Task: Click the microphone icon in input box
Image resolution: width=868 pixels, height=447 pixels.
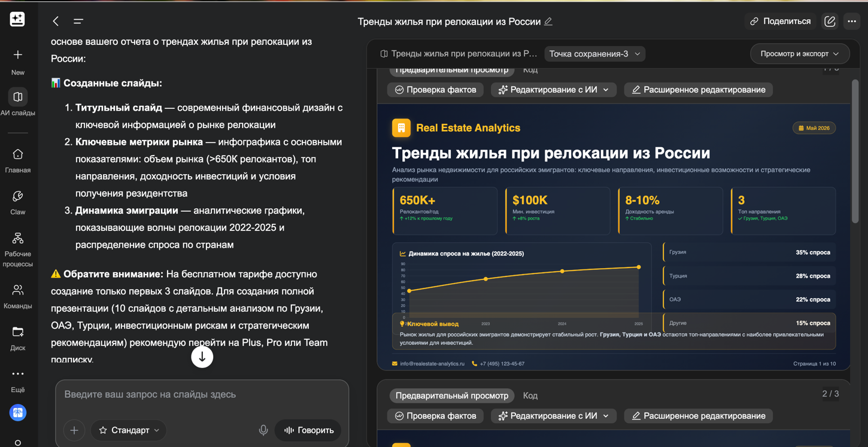Action: pyautogui.click(x=263, y=430)
